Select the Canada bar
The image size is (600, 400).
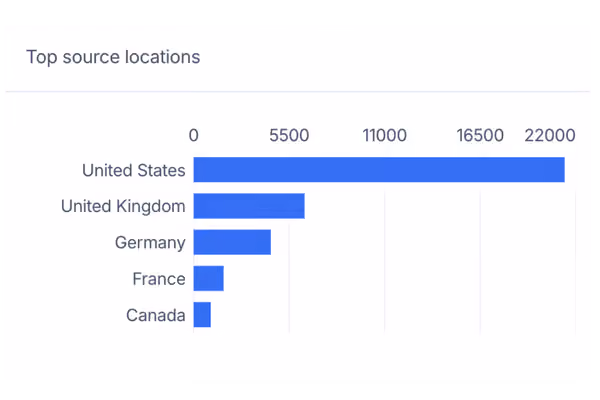click(x=202, y=315)
